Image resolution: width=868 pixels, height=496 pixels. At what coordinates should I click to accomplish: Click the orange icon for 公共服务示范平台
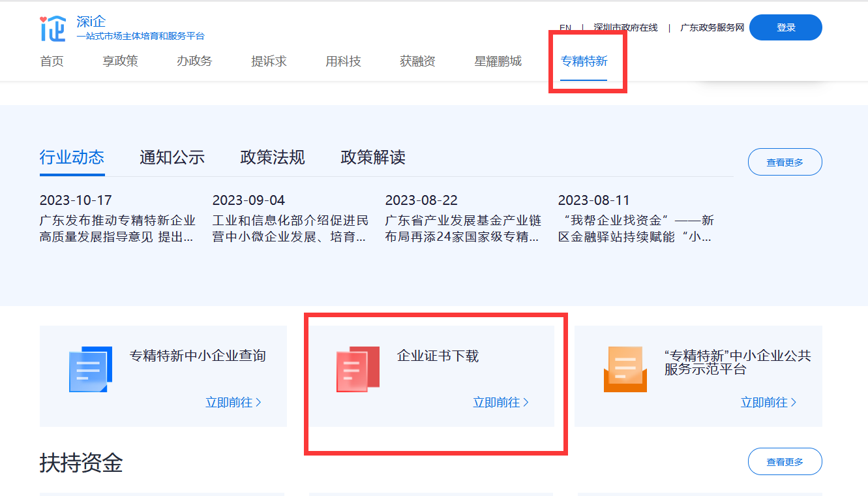[625, 369]
